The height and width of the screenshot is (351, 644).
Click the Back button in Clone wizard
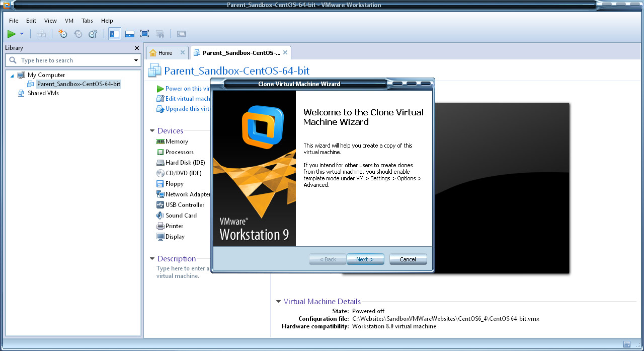tap(328, 259)
